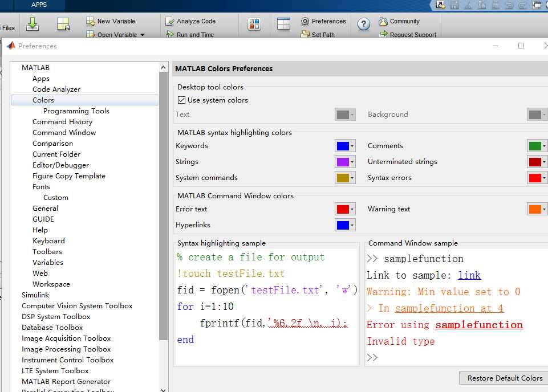
Task: Click the New Variable icon
Action: point(91,21)
